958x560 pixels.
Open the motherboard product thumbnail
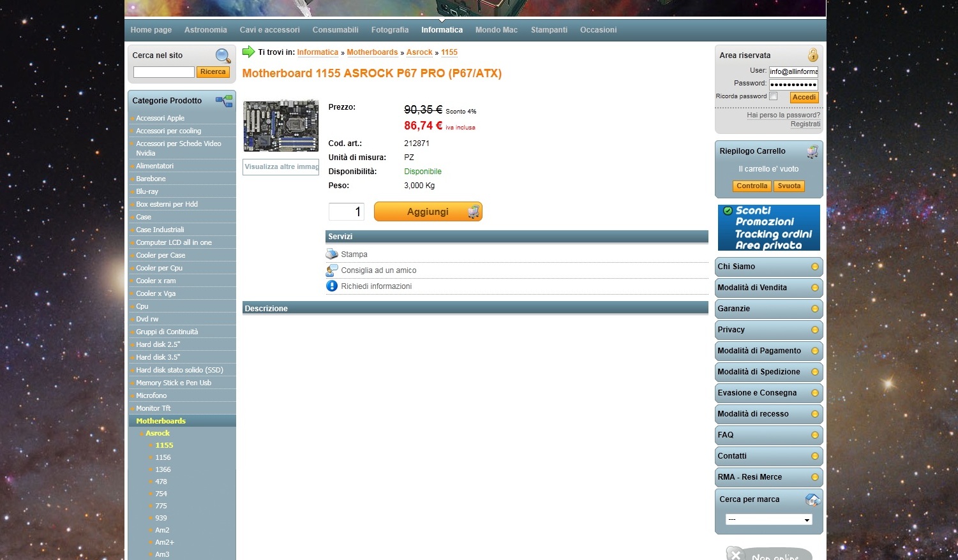point(281,126)
